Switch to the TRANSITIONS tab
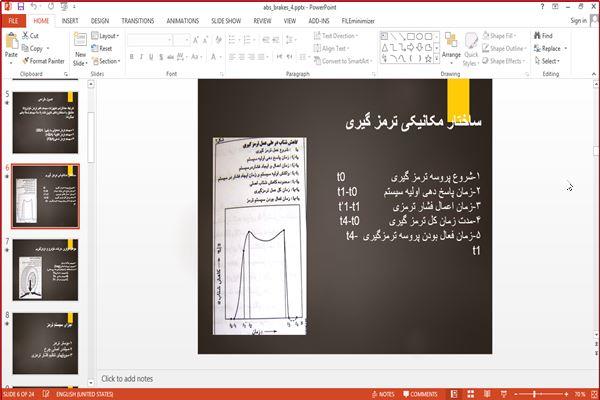 138,21
